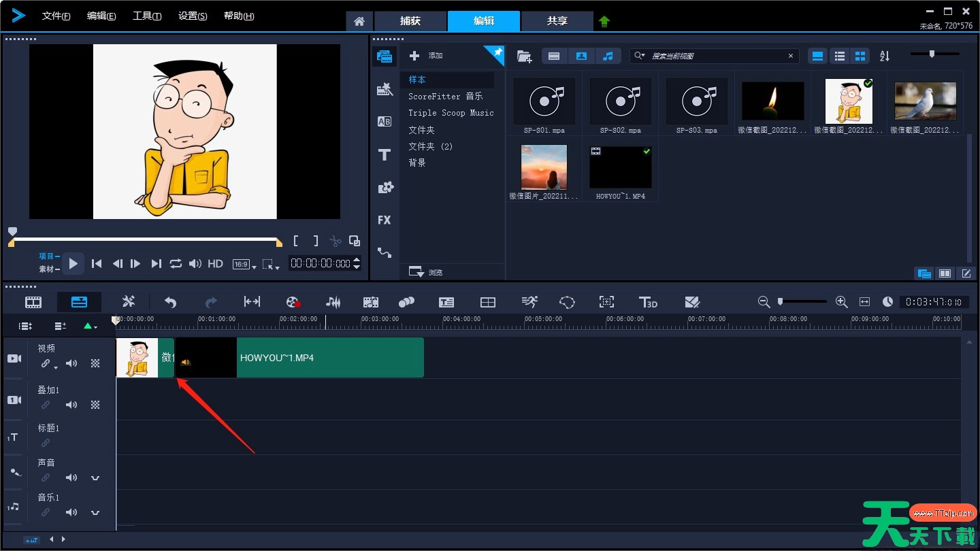Open the customize toolbar tools icon
Image resolution: width=980 pixels, height=551 pixels.
[129, 302]
